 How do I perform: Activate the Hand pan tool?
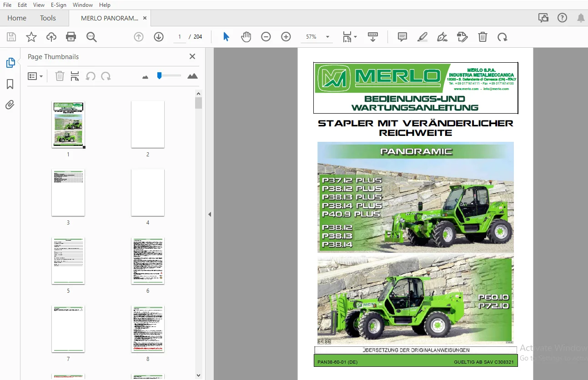tap(246, 37)
